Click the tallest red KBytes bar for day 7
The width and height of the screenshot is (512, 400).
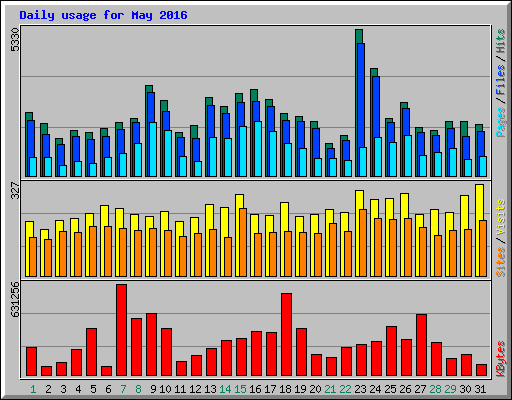[x=121, y=330]
